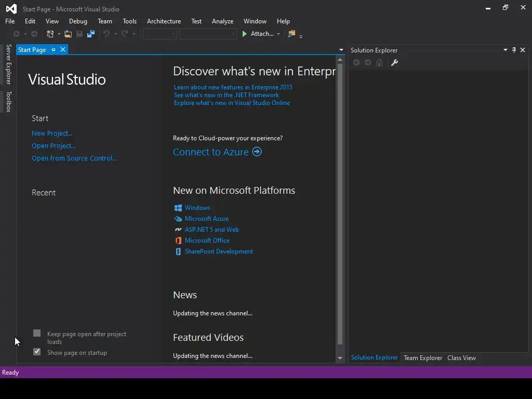The width and height of the screenshot is (532, 399).
Task: Open the document tab list dropdown arrow
Action: pyautogui.click(x=341, y=50)
